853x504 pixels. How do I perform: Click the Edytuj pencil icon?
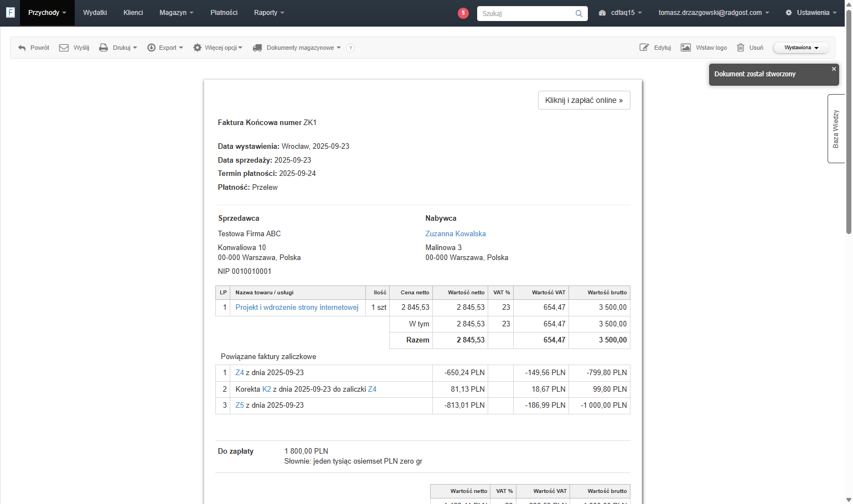tap(644, 48)
